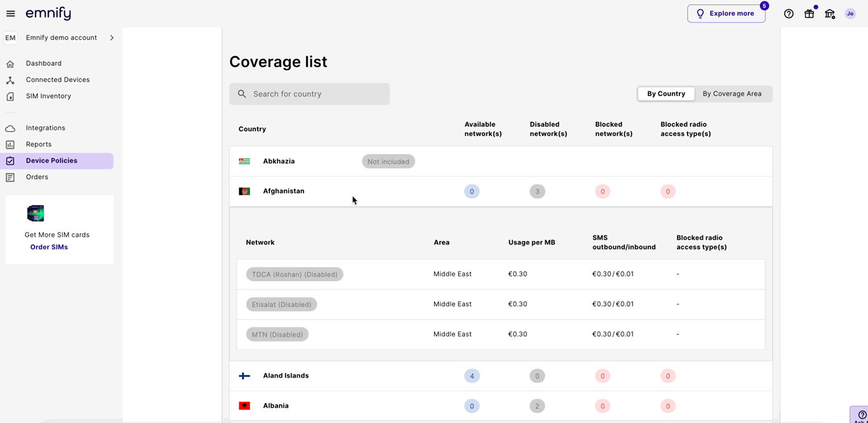Click the Etisalat (Disabled) network chip

281,304
